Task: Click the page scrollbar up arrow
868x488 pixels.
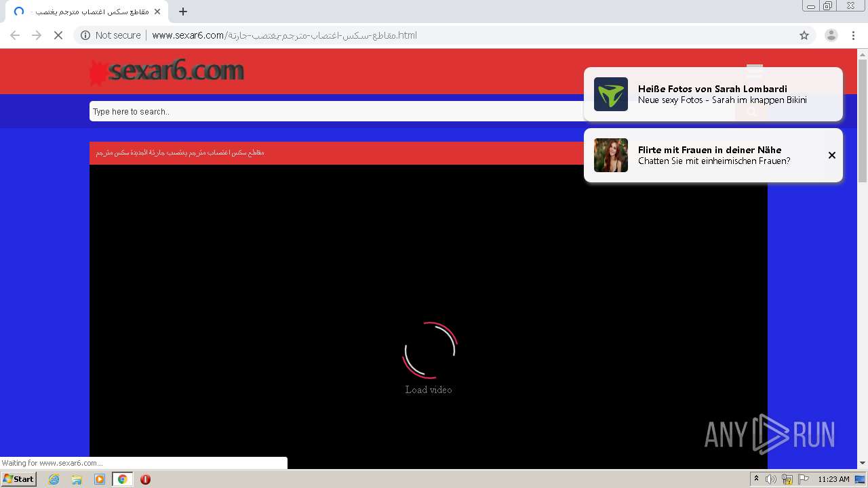Action: click(x=863, y=54)
